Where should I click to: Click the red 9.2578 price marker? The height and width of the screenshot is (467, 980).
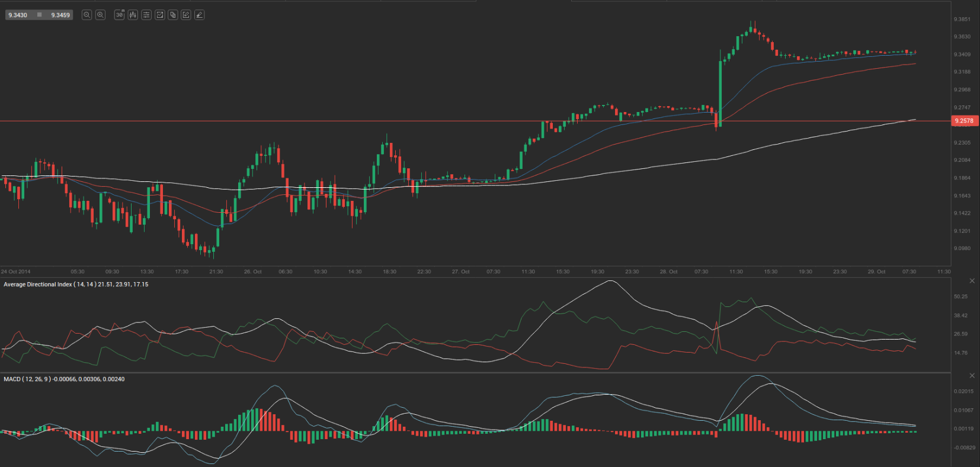click(964, 121)
